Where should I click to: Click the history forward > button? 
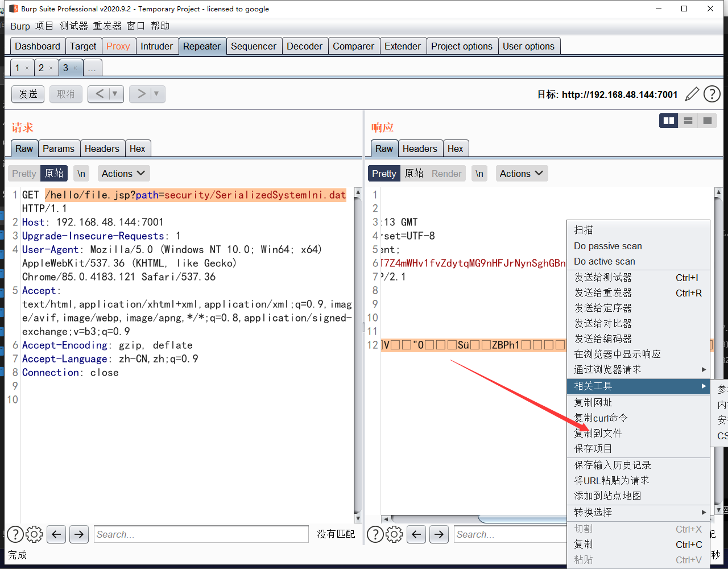[140, 94]
